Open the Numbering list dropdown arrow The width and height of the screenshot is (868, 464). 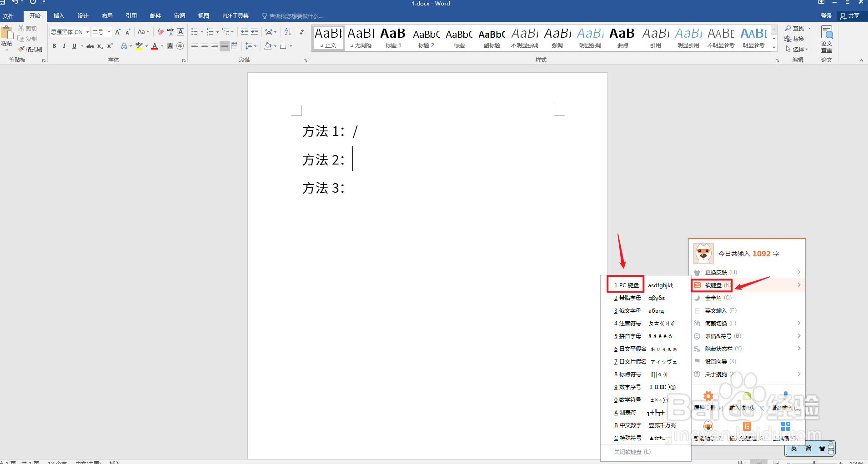[217, 32]
